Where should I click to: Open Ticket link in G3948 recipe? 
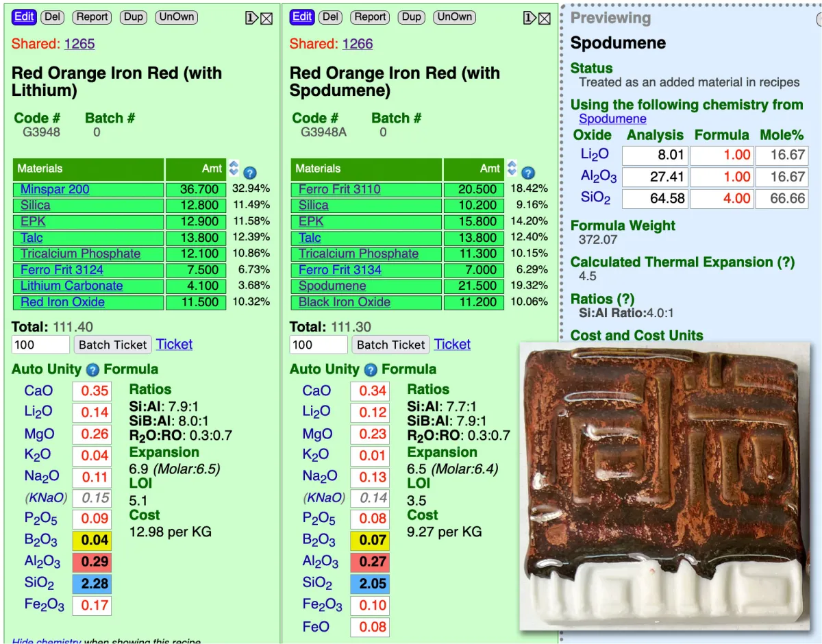pyautogui.click(x=174, y=344)
